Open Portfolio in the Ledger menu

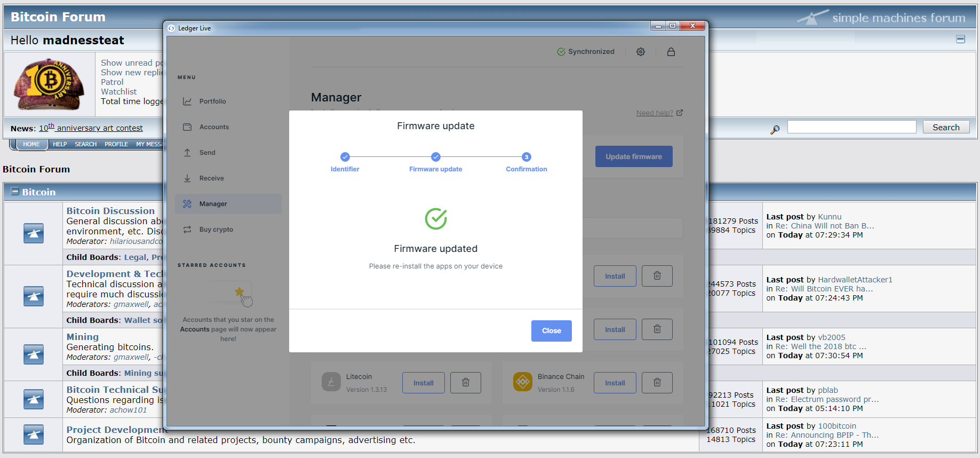pyautogui.click(x=228, y=101)
